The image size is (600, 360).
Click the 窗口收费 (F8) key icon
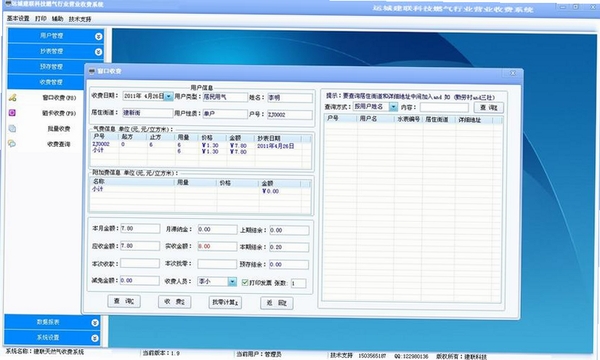point(13,98)
